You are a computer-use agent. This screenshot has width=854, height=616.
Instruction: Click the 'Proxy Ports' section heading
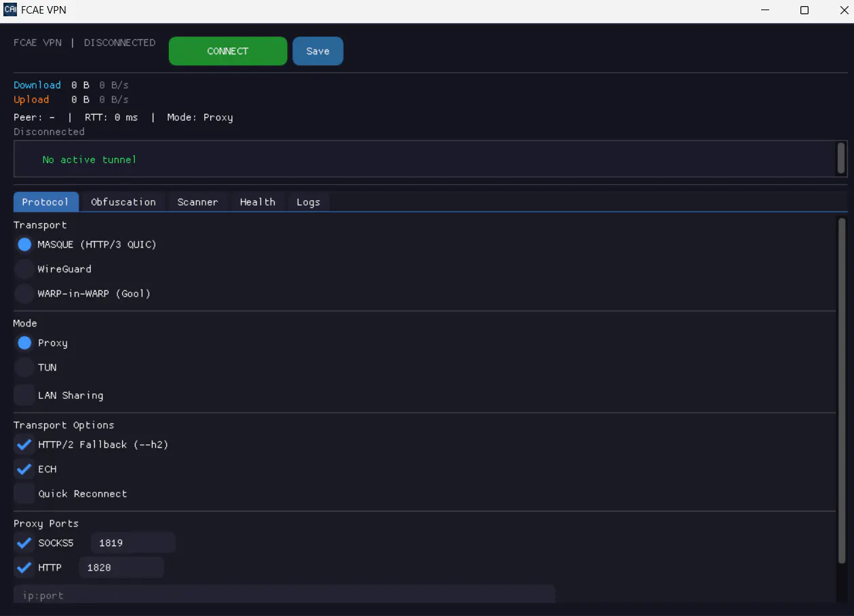coord(46,524)
